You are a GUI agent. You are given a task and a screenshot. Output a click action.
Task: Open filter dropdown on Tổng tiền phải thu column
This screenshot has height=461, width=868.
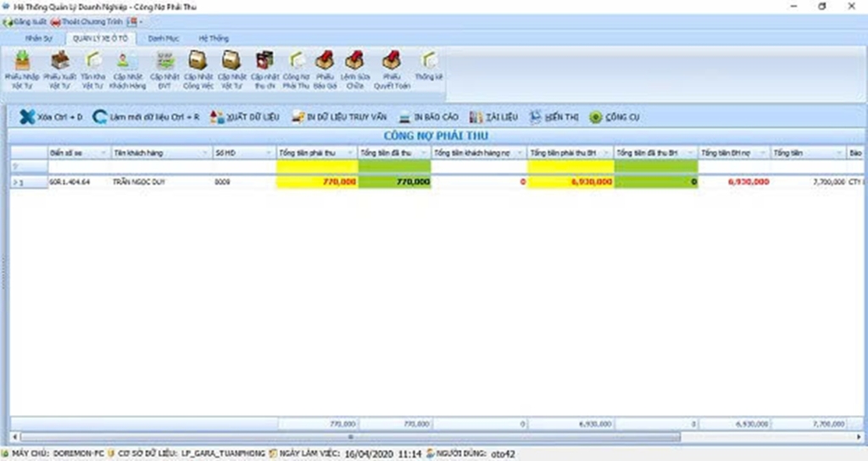350,153
